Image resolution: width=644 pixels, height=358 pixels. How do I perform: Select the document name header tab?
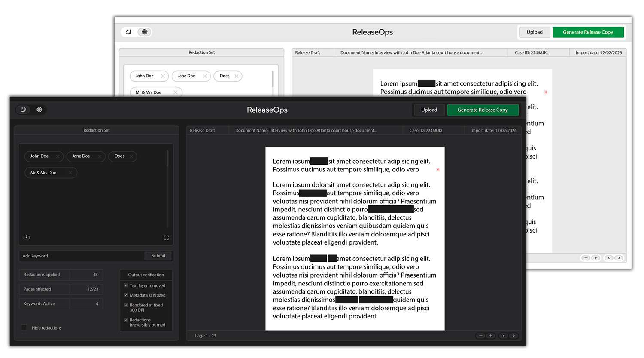pos(316,130)
